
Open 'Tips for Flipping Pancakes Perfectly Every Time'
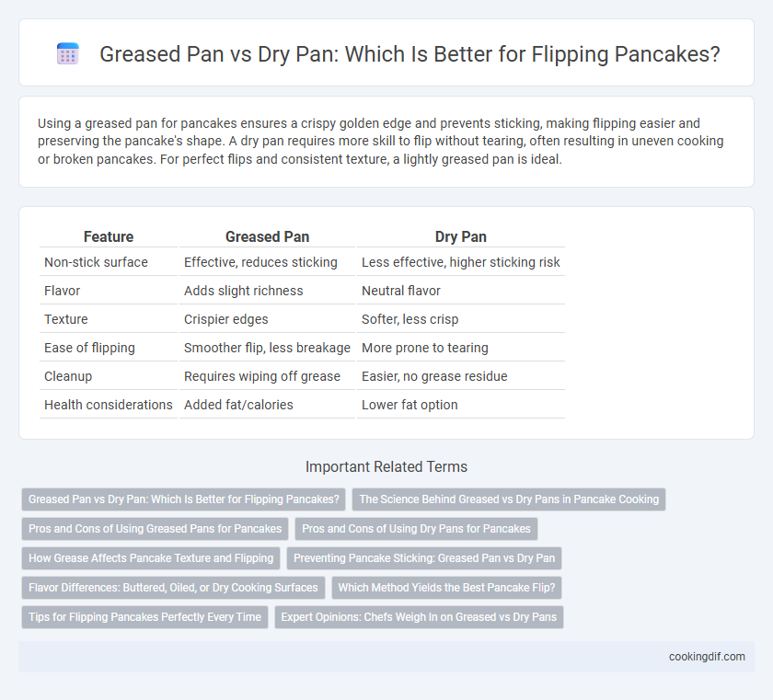pos(144,616)
